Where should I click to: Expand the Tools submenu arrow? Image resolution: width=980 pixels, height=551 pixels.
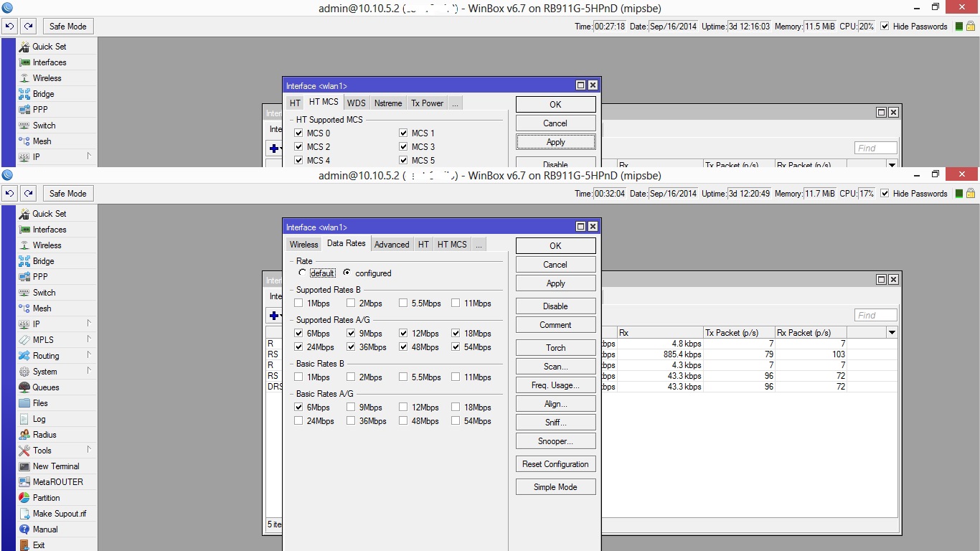tap(90, 450)
